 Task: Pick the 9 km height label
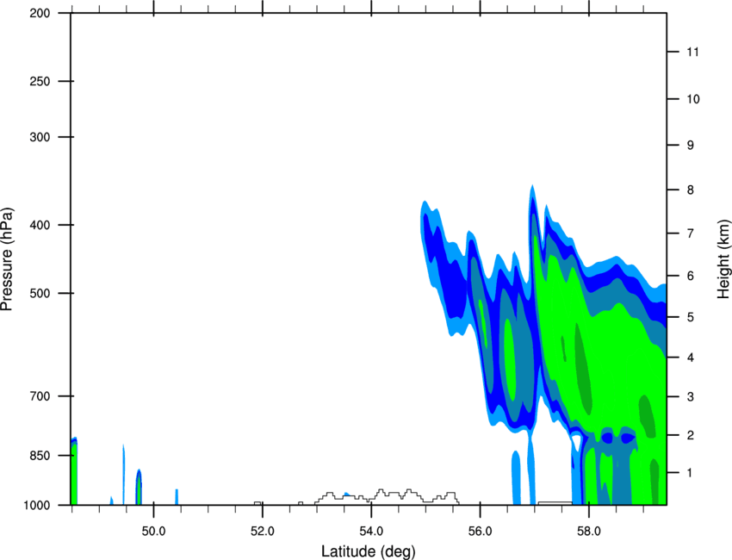(691, 146)
